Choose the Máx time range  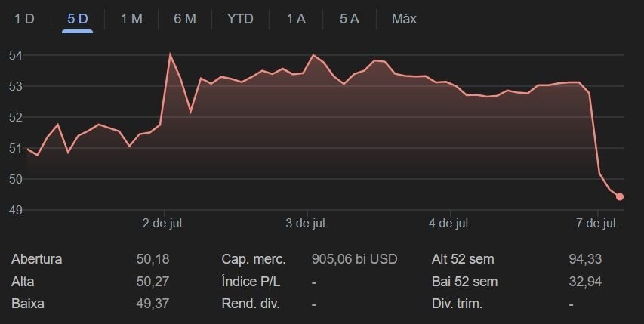pos(404,19)
